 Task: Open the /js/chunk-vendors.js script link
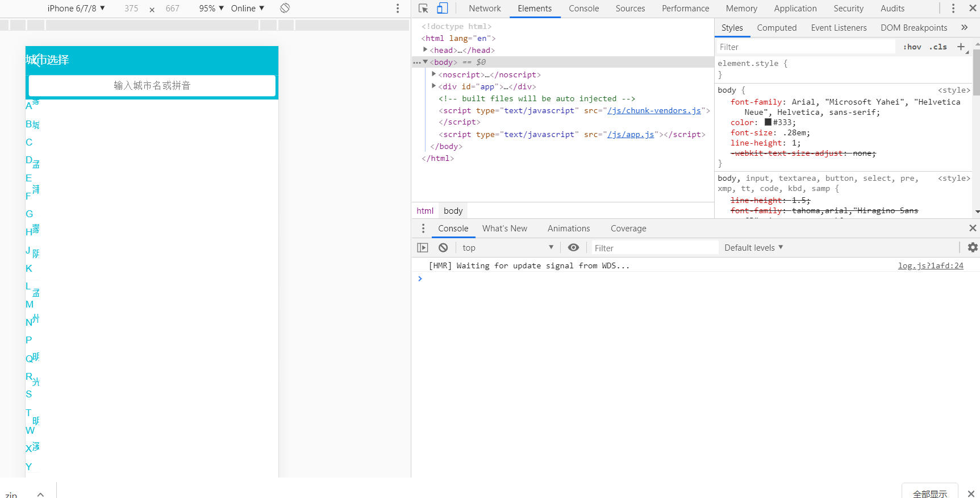coord(654,110)
